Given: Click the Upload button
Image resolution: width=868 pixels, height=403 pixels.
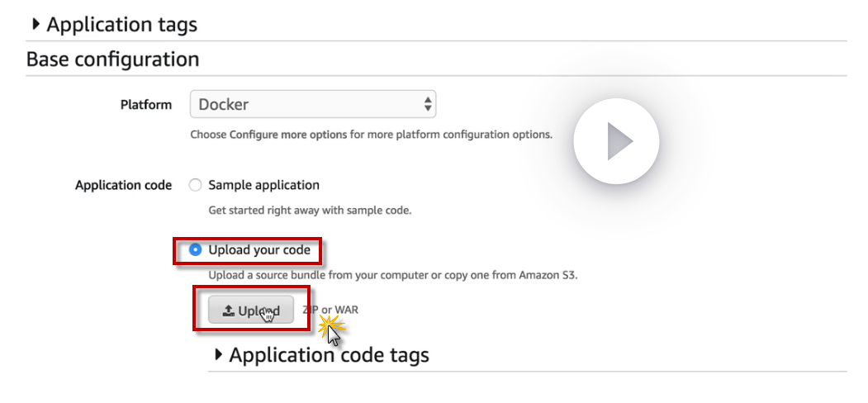Looking at the screenshot, I should [251, 311].
